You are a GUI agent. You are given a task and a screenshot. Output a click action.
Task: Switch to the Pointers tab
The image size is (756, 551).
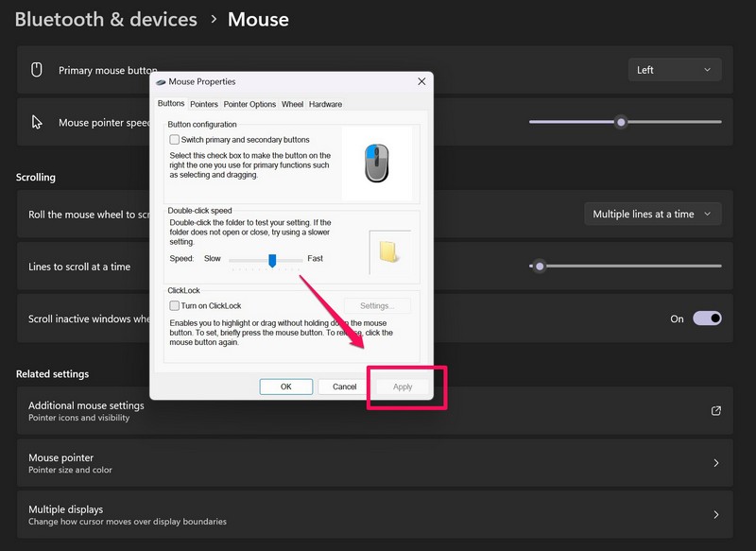click(x=203, y=104)
